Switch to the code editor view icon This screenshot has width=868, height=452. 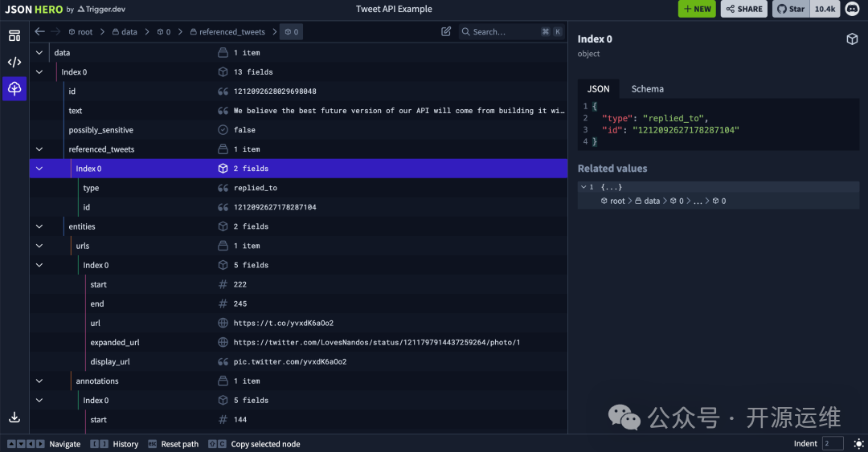[14, 62]
